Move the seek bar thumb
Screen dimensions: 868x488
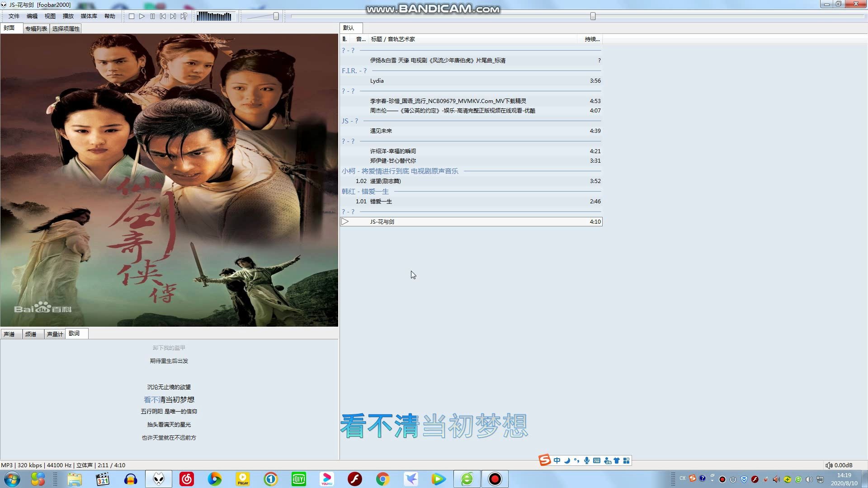[593, 16]
